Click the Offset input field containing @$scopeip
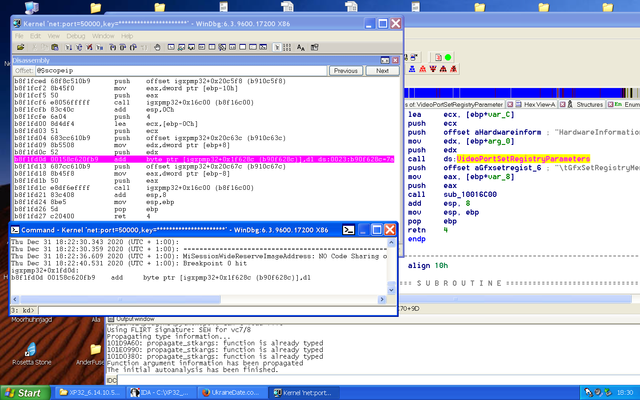The width and height of the screenshot is (640, 400). [181, 71]
